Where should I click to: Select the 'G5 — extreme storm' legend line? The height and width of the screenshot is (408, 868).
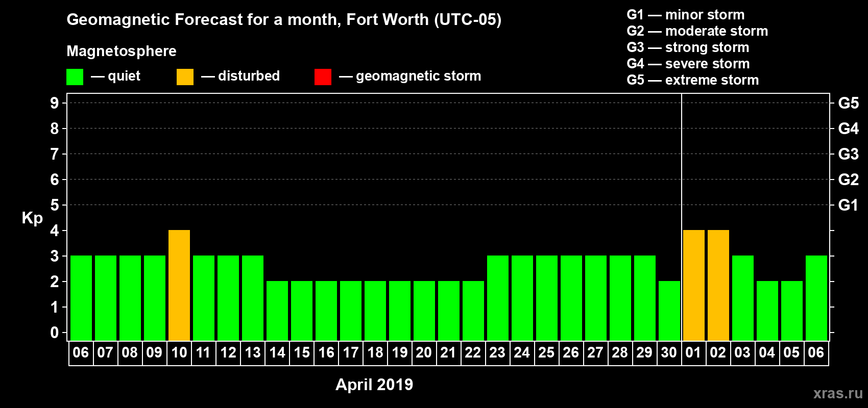[693, 80]
